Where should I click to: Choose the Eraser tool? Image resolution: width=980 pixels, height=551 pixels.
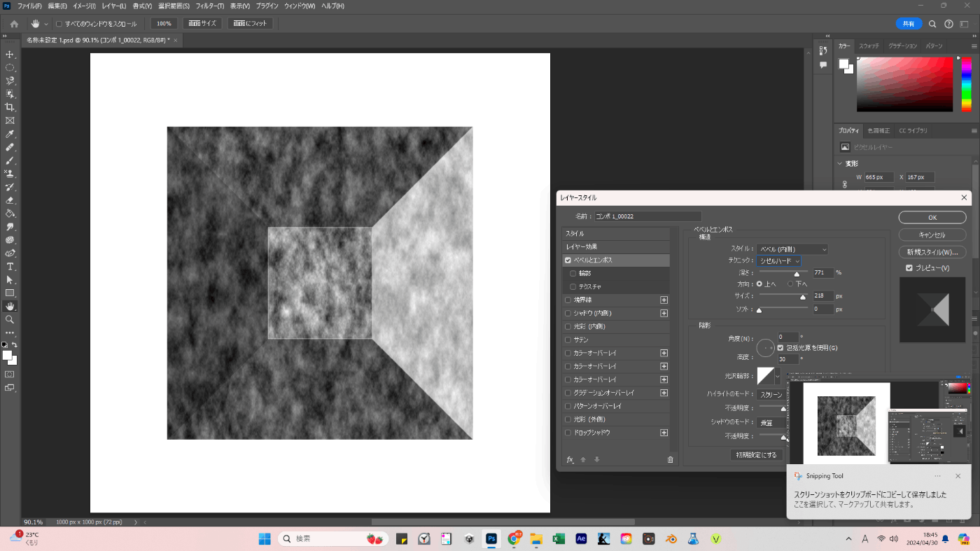pos(10,200)
